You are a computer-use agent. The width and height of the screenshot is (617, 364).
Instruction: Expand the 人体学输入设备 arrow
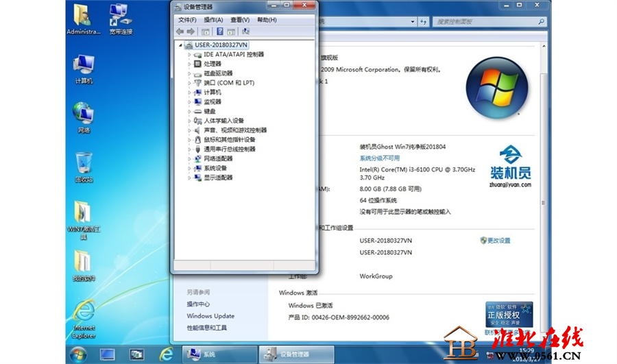tap(189, 121)
